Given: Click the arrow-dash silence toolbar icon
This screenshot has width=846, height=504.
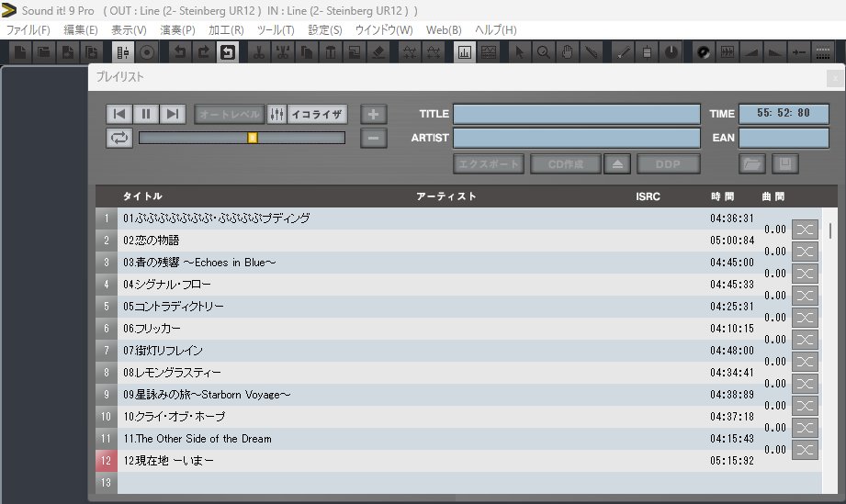Looking at the screenshot, I should point(798,52).
